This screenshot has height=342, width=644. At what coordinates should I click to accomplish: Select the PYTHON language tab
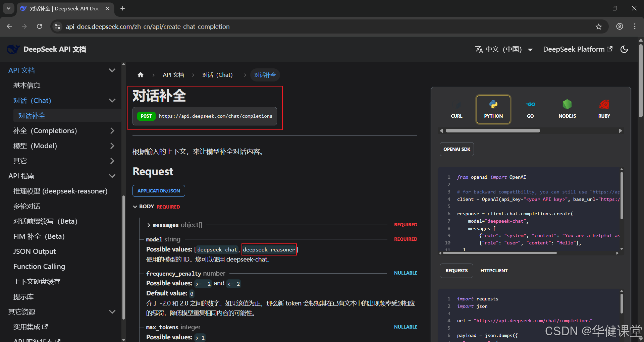pyautogui.click(x=493, y=110)
